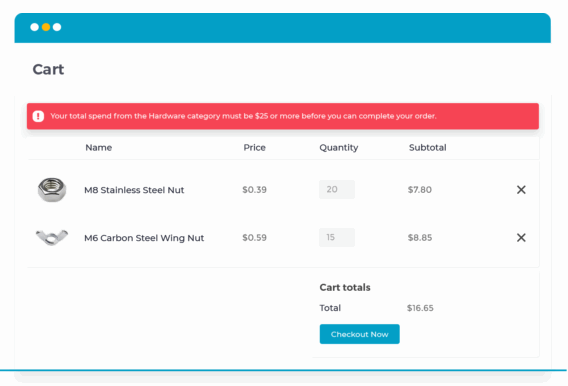The height and width of the screenshot is (386, 568).
Task: Open the M6 Carbon Steel Wing Nut thumbnail
Action: click(52, 238)
